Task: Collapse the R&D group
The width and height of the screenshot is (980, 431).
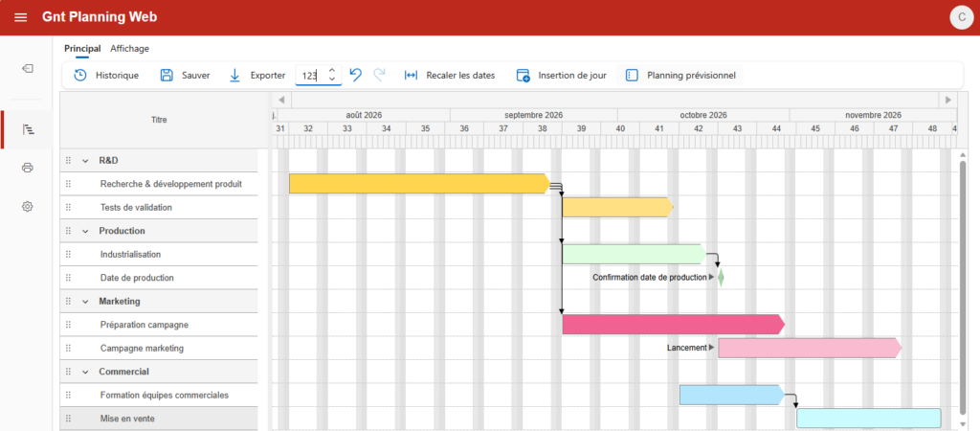Action: tap(85, 161)
